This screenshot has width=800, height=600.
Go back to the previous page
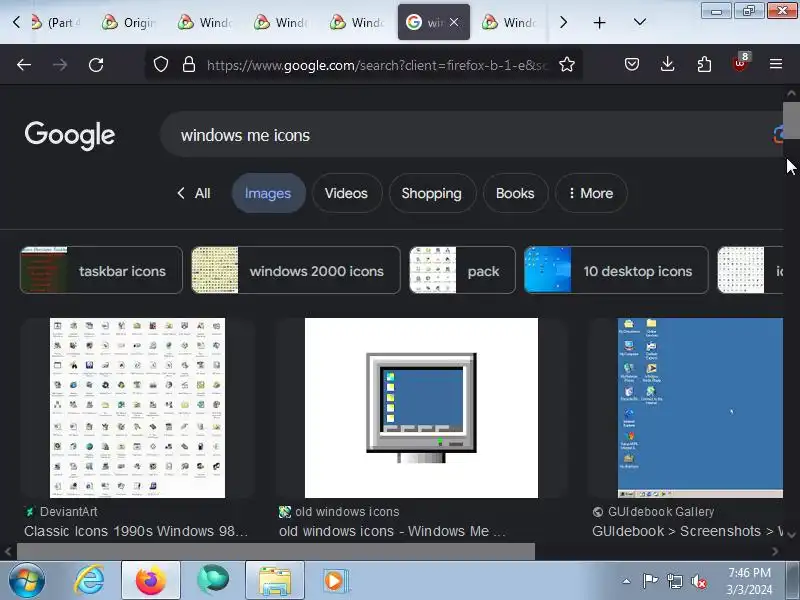coord(24,65)
